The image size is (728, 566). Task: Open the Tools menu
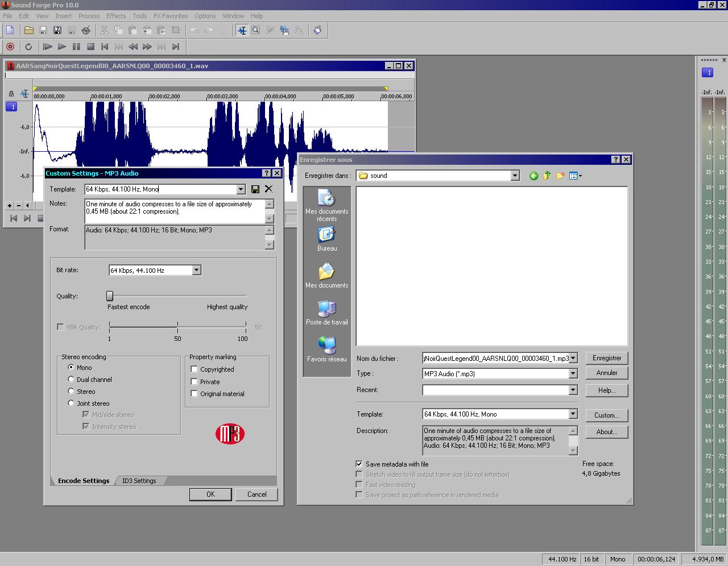pyautogui.click(x=139, y=16)
